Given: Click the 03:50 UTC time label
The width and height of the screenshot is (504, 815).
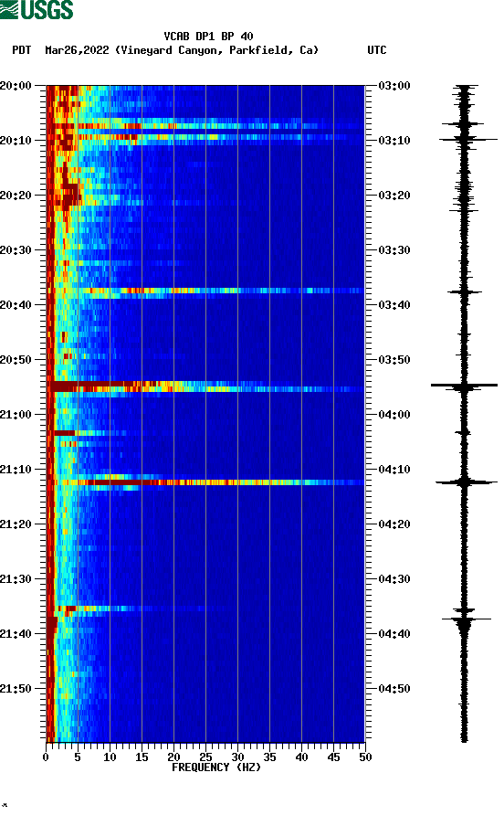Looking at the screenshot, I should [x=394, y=360].
